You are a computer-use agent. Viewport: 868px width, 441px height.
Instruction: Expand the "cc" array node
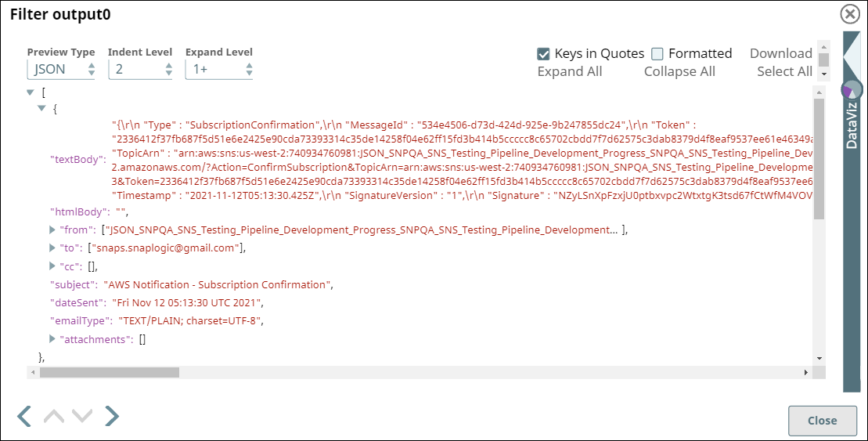click(x=52, y=266)
